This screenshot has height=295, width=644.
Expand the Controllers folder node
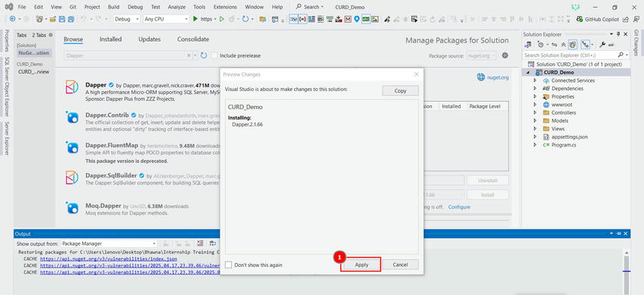click(535, 112)
